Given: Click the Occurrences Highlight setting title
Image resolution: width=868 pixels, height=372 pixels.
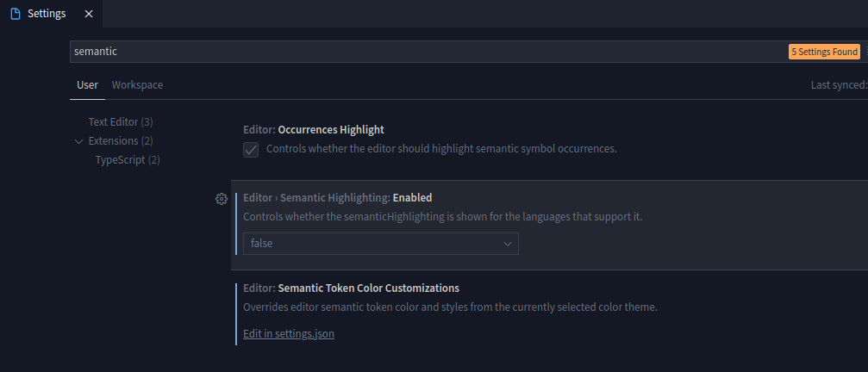Looking at the screenshot, I should pos(314,130).
